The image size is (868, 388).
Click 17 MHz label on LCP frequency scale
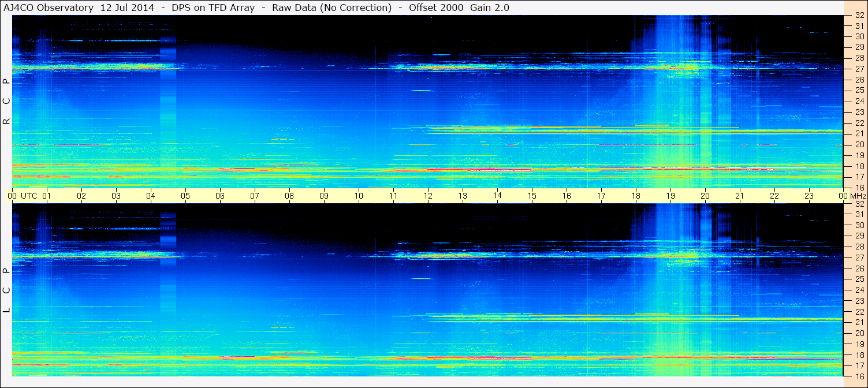859,365
